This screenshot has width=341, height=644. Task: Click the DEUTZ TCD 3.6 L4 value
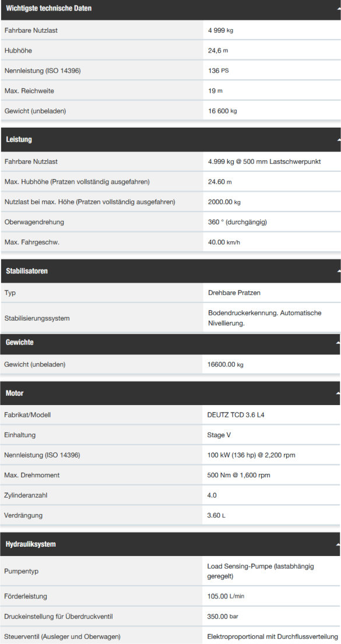(x=236, y=415)
